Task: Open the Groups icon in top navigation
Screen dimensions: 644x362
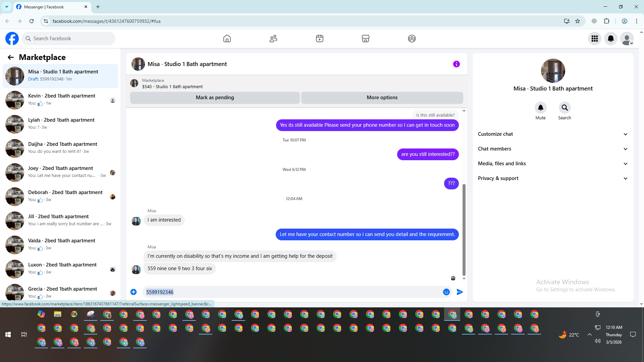Action: (412, 39)
